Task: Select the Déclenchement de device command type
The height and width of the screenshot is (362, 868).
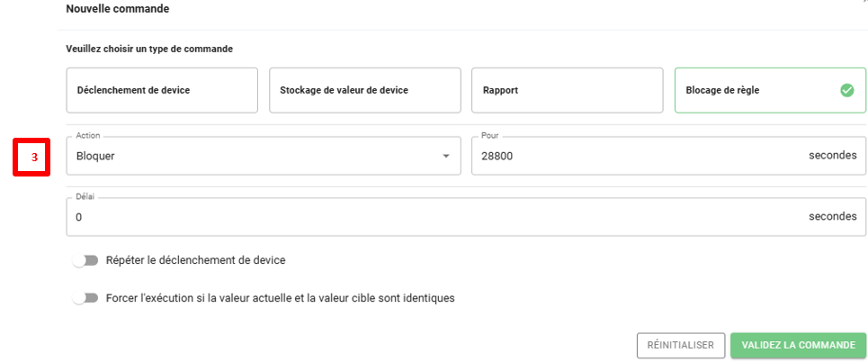Action: (162, 90)
